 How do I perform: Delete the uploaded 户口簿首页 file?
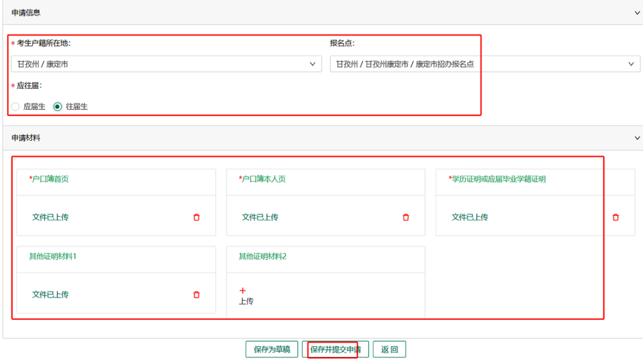pos(196,218)
